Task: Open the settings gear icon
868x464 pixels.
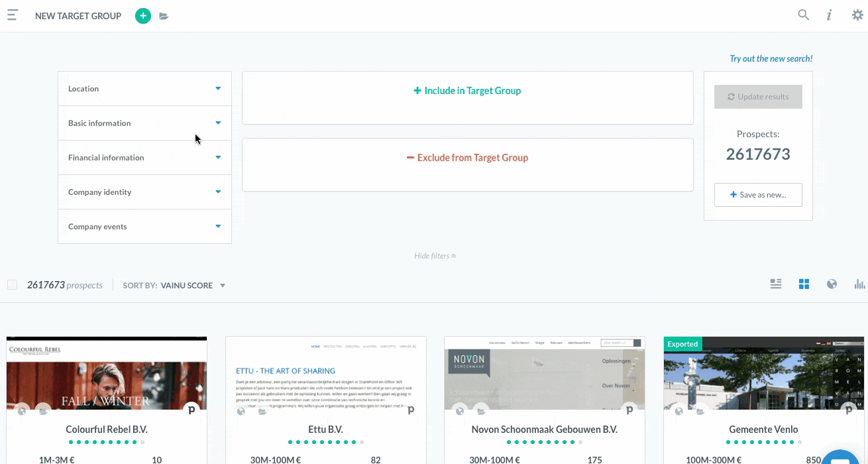Action: (x=857, y=15)
